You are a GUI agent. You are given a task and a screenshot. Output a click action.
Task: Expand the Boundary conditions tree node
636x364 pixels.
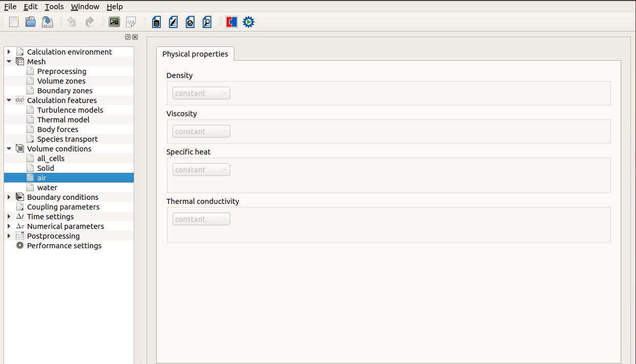pyautogui.click(x=9, y=197)
